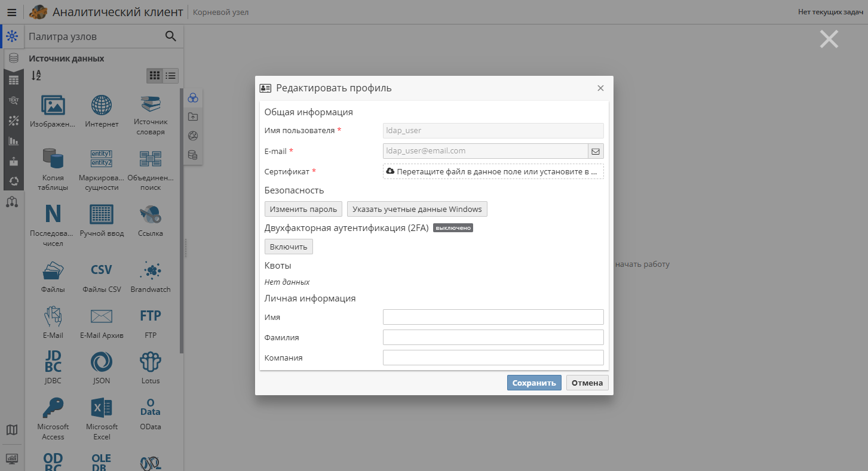Click Включить two-factor authentication button
This screenshot has height=471, width=868.
(x=289, y=247)
